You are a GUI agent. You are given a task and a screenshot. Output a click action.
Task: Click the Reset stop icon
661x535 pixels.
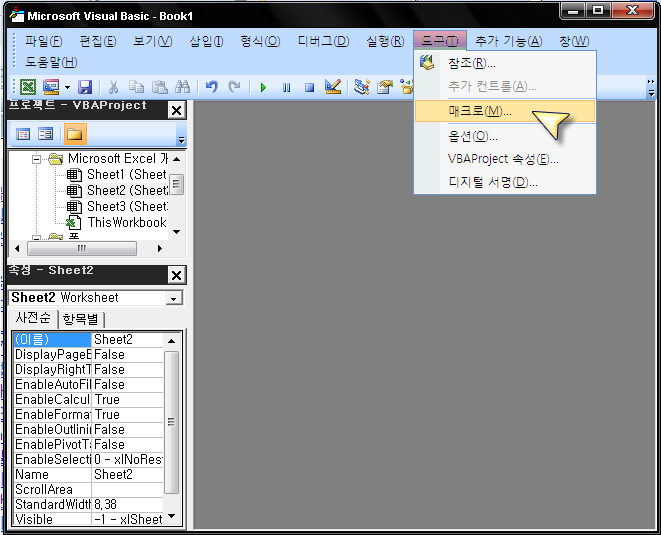(309, 88)
